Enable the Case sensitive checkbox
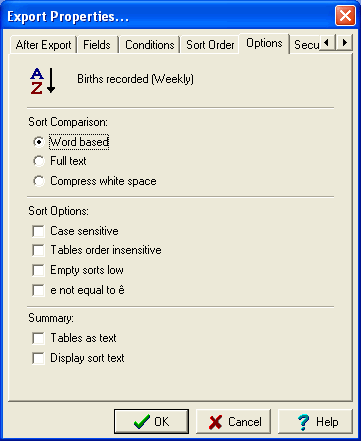The width and height of the screenshot is (361, 441). pyautogui.click(x=38, y=231)
